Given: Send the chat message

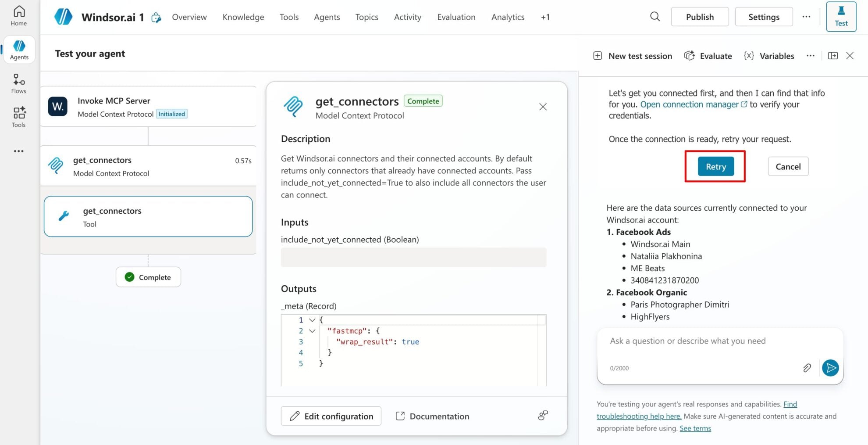Looking at the screenshot, I should (830, 368).
